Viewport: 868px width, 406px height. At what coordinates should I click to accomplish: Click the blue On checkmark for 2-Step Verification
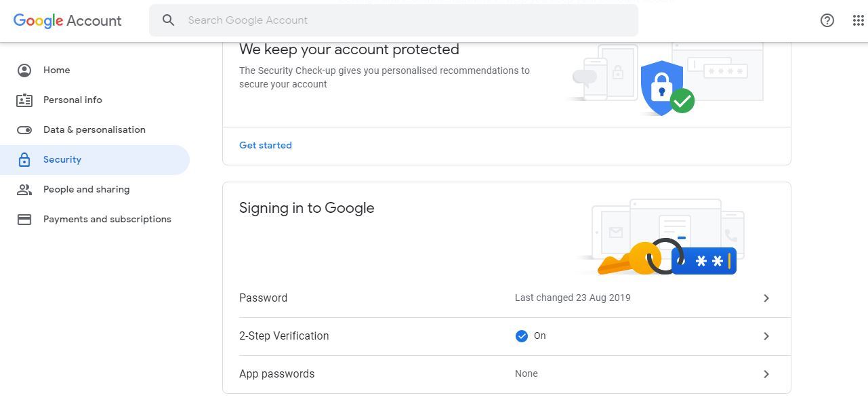coord(521,336)
